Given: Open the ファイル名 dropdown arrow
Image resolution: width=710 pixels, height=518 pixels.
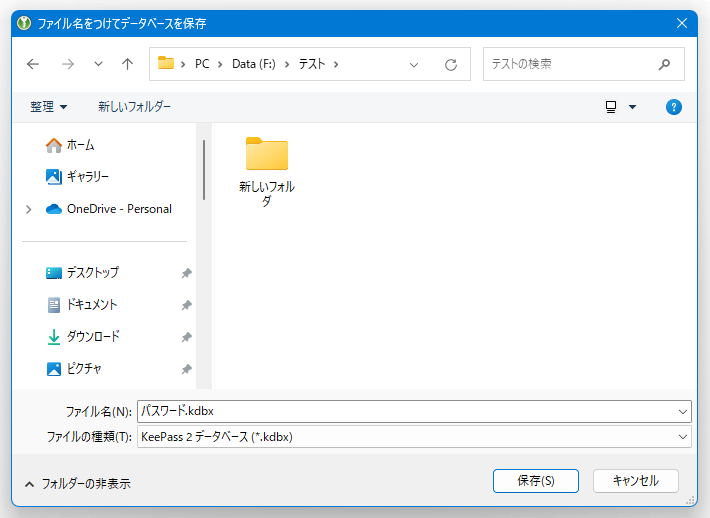Looking at the screenshot, I should pos(682,412).
